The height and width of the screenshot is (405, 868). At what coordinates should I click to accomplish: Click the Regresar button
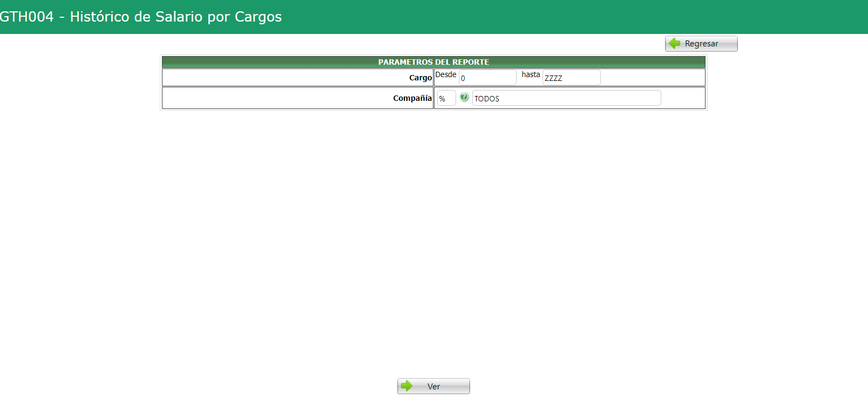701,44
